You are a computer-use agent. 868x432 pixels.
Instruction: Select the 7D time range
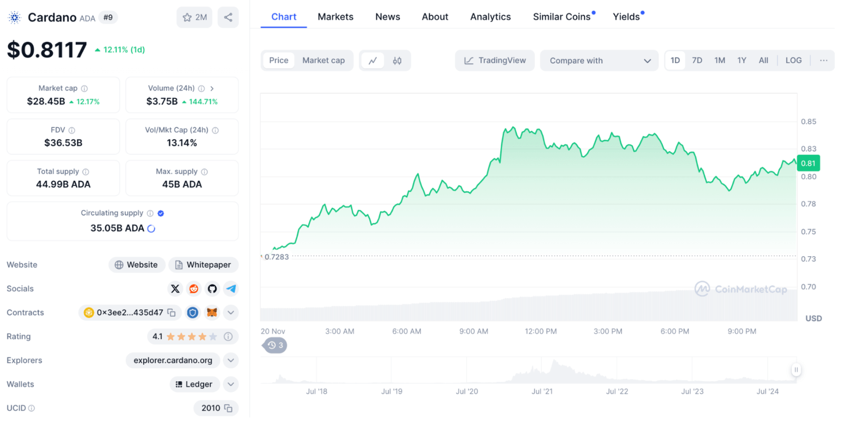[x=697, y=61]
